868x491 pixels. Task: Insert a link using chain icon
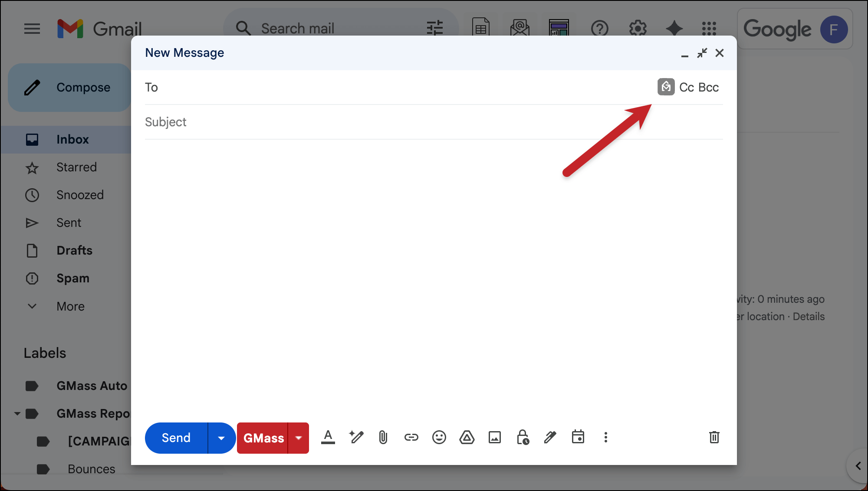click(x=411, y=437)
